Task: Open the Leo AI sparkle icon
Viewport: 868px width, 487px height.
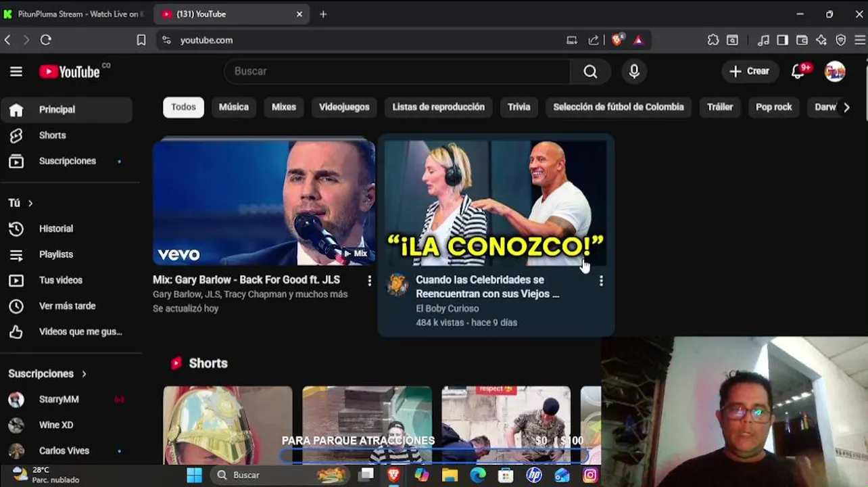Action: 821,40
